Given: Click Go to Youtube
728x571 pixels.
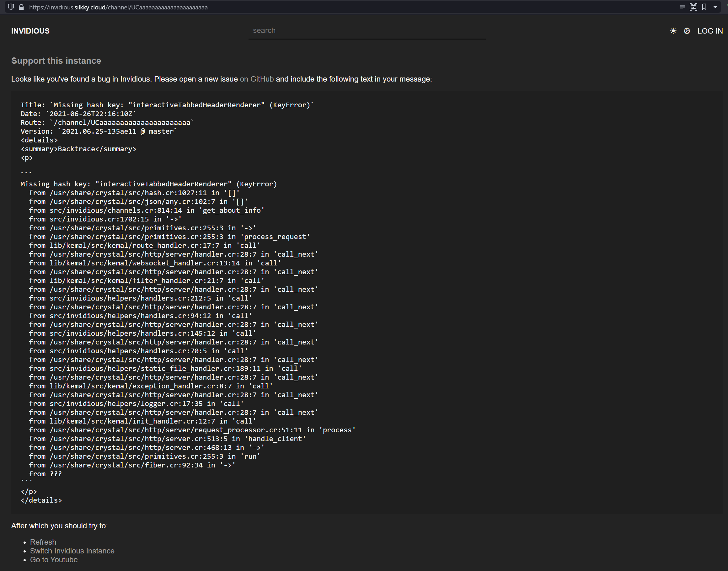Looking at the screenshot, I should point(54,559).
